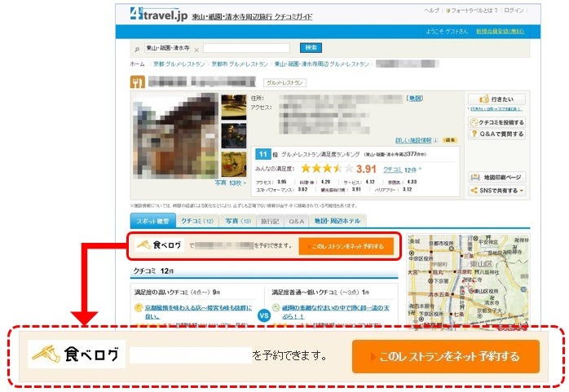This screenshot has width=569, height=392.
Task: Click クチコミを投稿する button
Action: tap(496, 122)
